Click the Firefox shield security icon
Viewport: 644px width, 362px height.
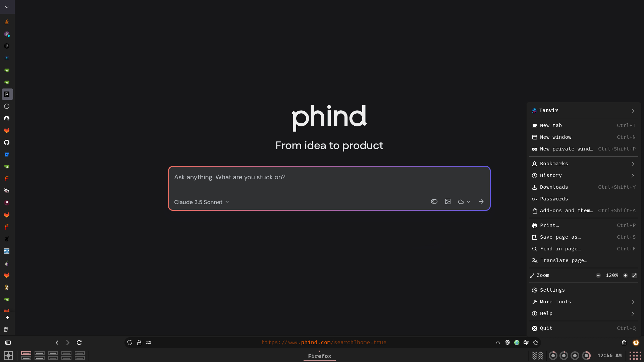(x=130, y=343)
